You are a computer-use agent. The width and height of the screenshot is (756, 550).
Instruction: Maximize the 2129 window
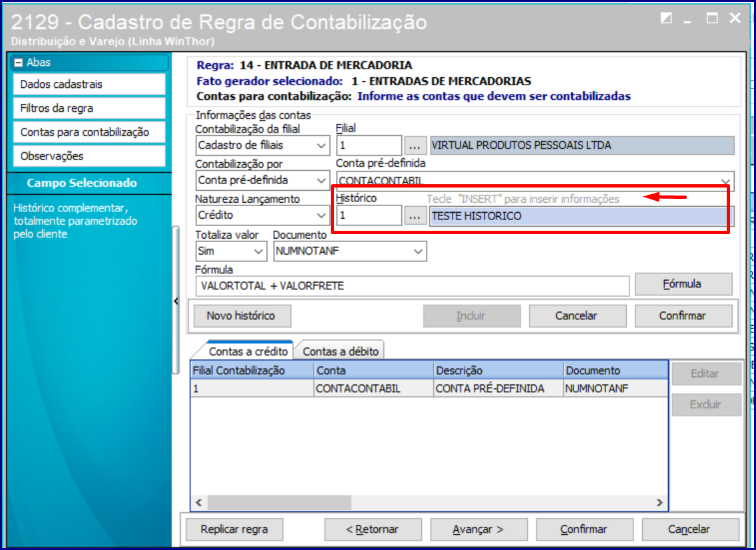click(711, 19)
